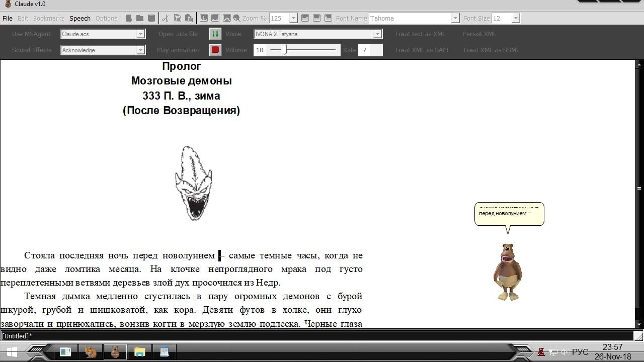The width and height of the screenshot is (644, 362).
Task: Click the third image icon before Zoom
Action: (226, 18)
